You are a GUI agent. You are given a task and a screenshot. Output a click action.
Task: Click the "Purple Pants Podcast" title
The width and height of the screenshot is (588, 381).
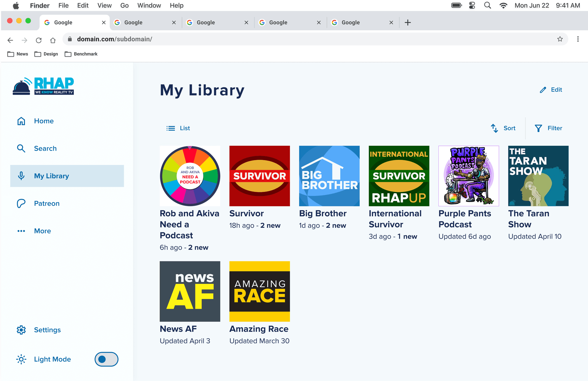click(465, 219)
